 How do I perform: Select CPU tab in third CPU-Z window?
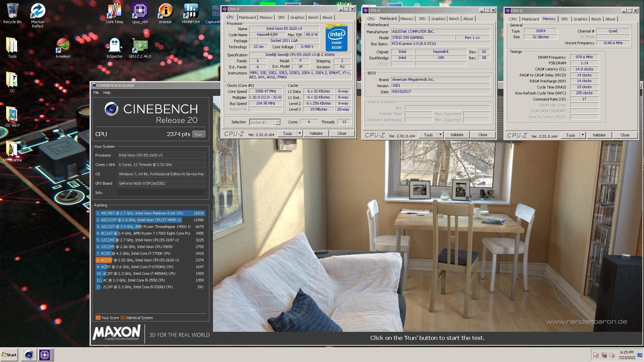(513, 19)
